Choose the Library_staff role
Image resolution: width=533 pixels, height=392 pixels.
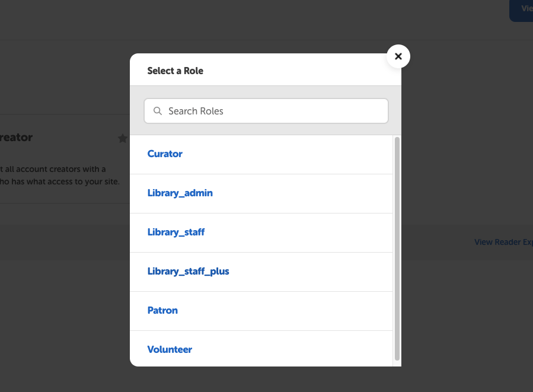pos(175,232)
